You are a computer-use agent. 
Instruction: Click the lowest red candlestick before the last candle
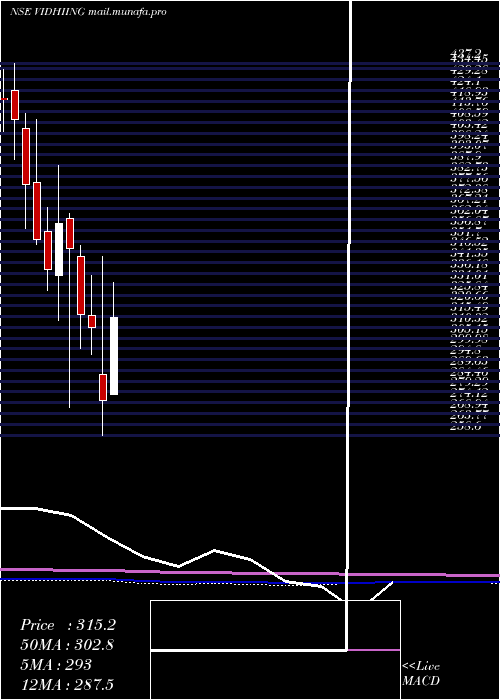(x=103, y=387)
